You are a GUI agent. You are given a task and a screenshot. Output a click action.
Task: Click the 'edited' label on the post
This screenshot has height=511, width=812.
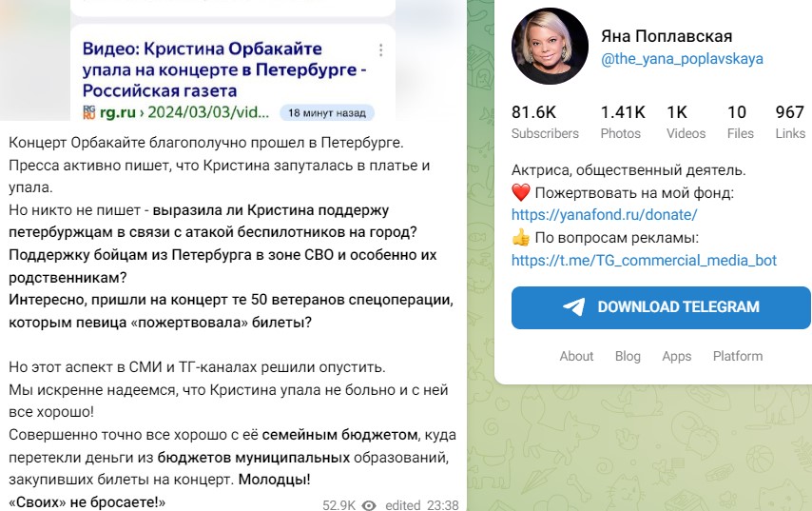point(403,504)
